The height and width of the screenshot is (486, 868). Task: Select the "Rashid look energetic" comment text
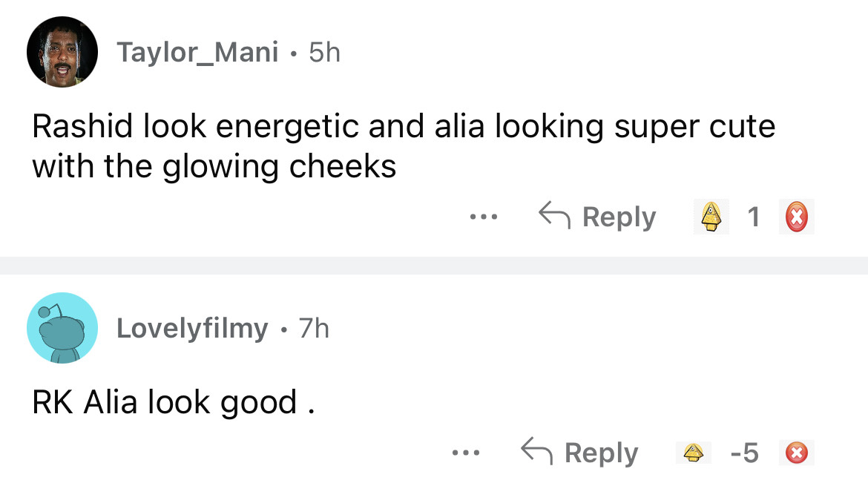403,146
